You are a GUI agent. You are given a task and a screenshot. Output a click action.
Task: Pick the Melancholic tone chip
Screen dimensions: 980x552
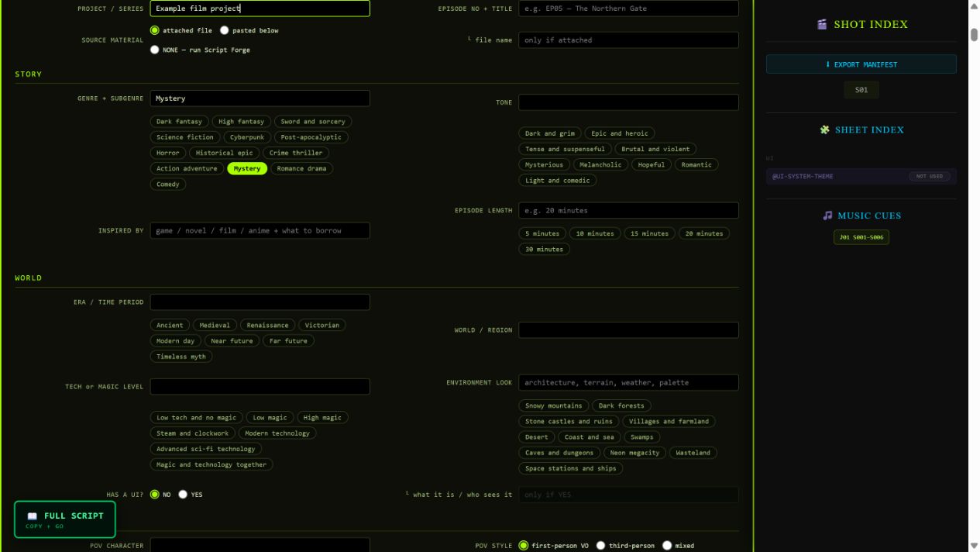coord(600,164)
